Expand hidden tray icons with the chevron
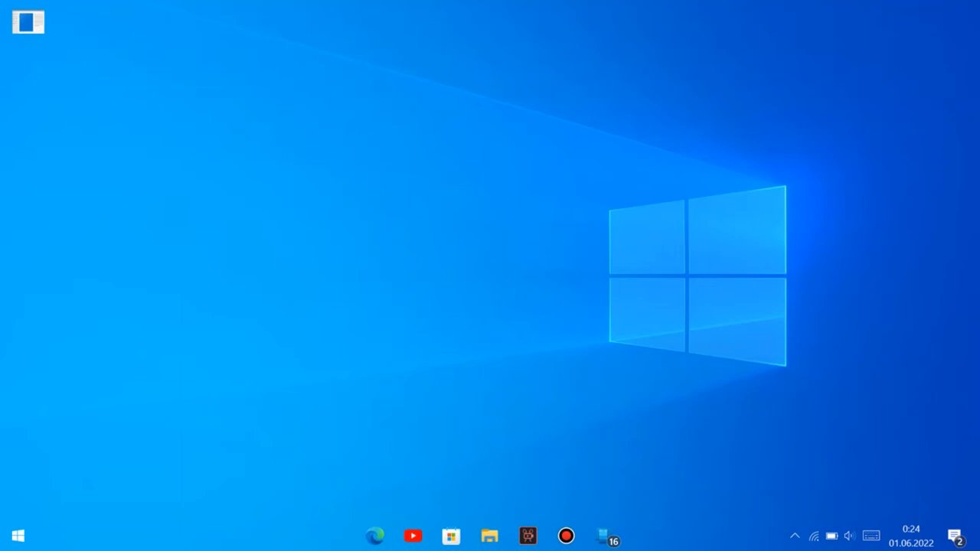980x551 pixels. [x=795, y=536]
